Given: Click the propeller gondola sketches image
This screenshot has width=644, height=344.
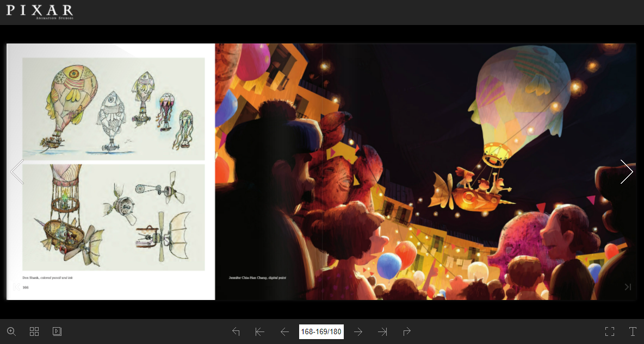Looking at the screenshot, I should click(113, 217).
